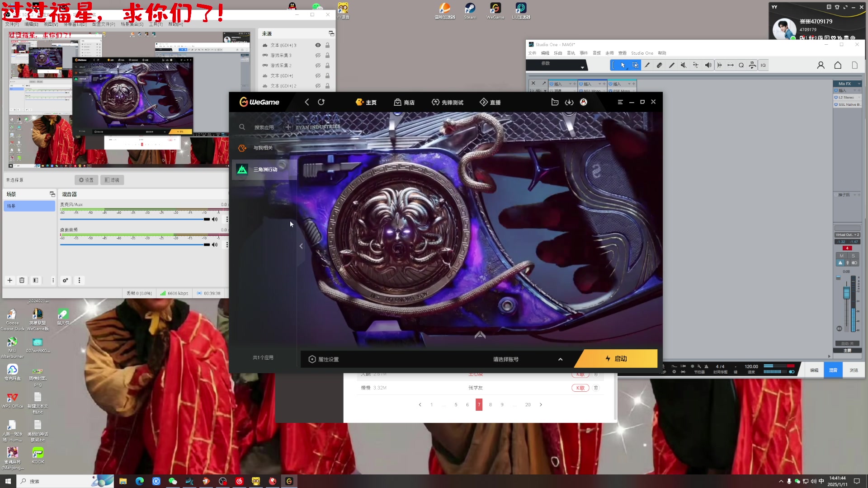The width and height of the screenshot is (868, 488).
Task: Expand WeGame account selector 请选择账号
Action: 560,359
